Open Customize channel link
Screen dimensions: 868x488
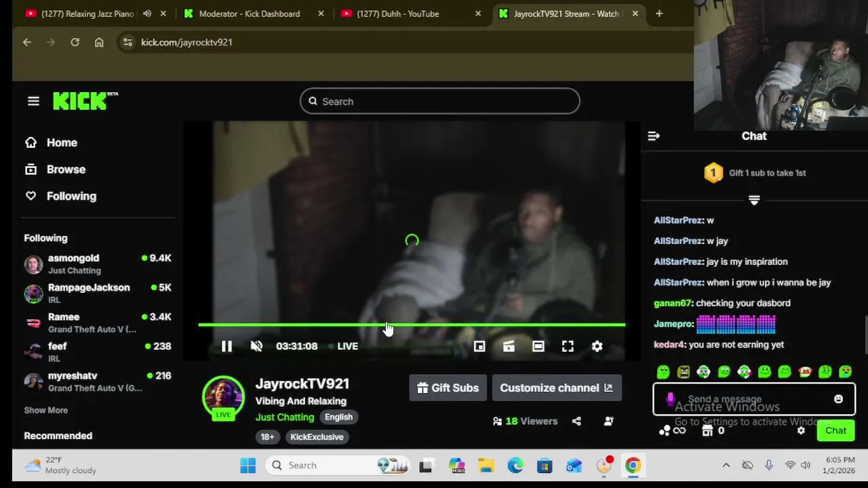pyautogui.click(x=556, y=388)
